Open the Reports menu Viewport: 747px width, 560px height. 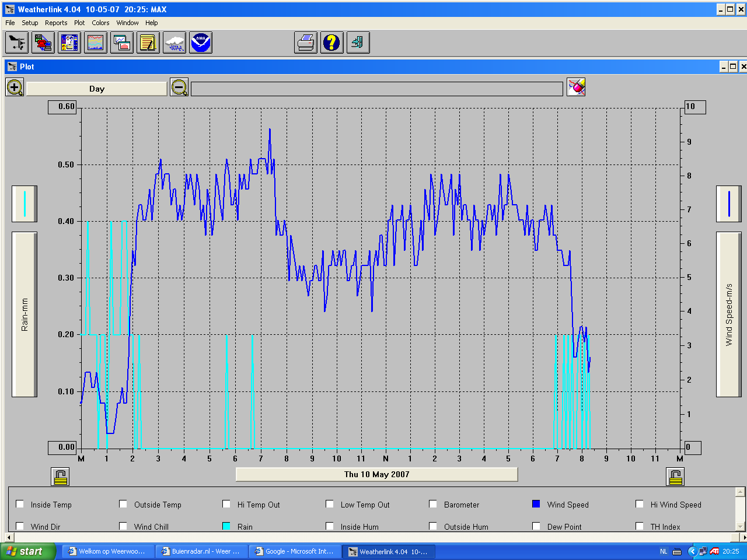[x=56, y=23]
